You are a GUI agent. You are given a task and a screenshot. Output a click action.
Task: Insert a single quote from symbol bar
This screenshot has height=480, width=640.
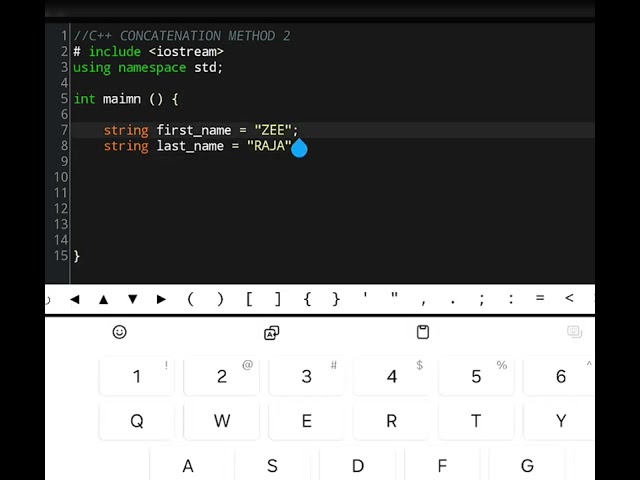pos(365,297)
